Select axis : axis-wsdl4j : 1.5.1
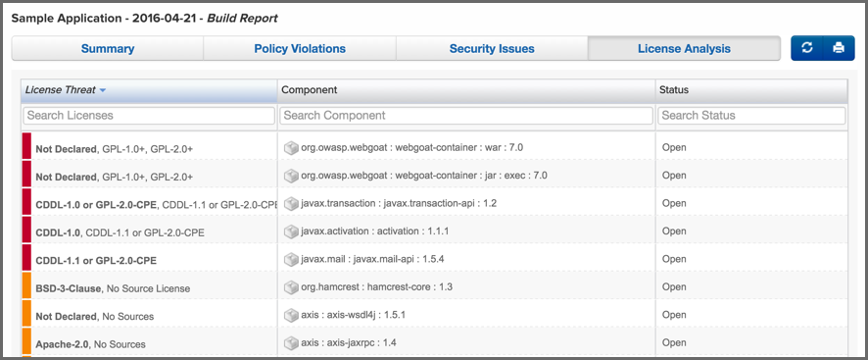 pos(354,315)
